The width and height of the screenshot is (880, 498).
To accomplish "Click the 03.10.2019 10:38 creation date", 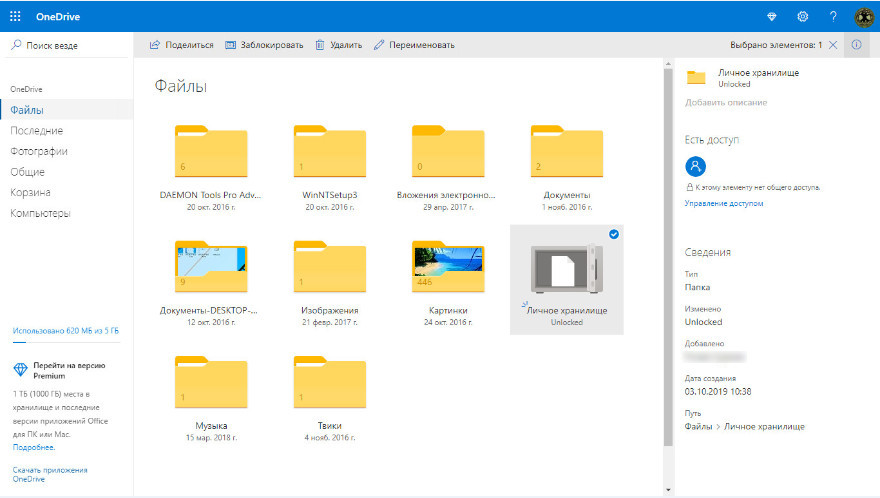I will pos(718,391).
